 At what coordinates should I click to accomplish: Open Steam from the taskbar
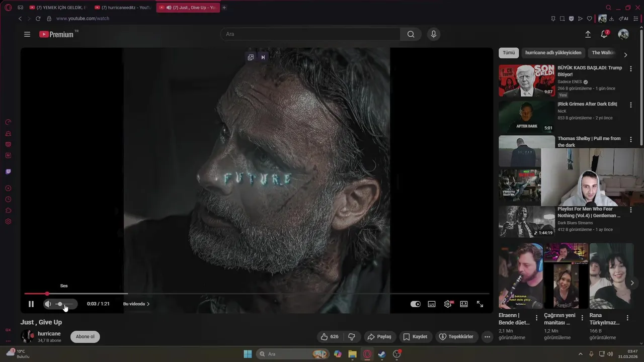click(x=382, y=354)
